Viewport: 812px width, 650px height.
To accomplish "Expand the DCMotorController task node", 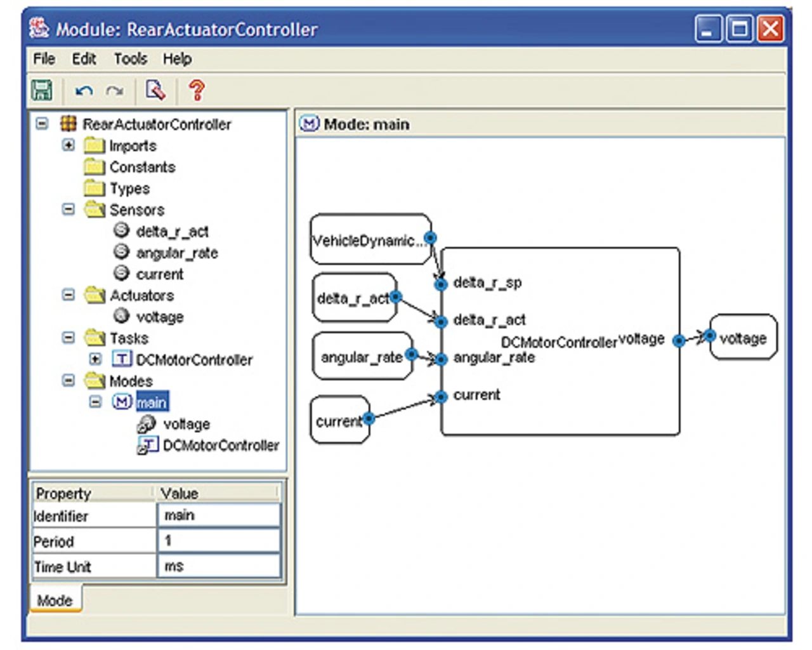I will point(95,359).
